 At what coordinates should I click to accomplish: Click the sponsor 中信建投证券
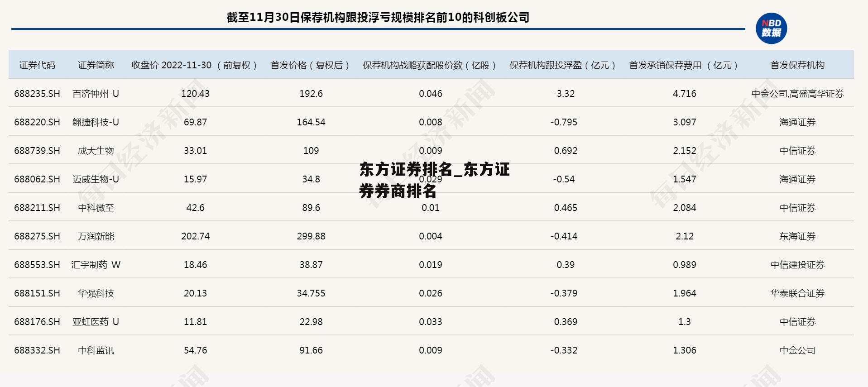click(x=797, y=265)
